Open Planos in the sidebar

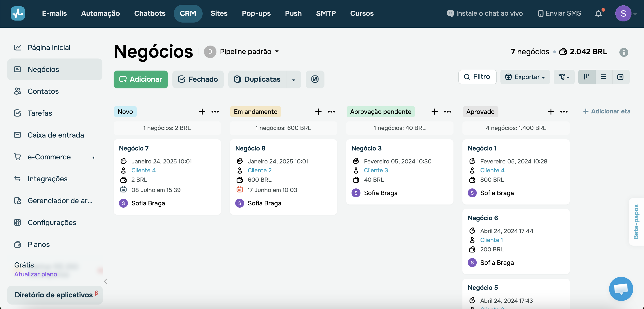(55, 244)
